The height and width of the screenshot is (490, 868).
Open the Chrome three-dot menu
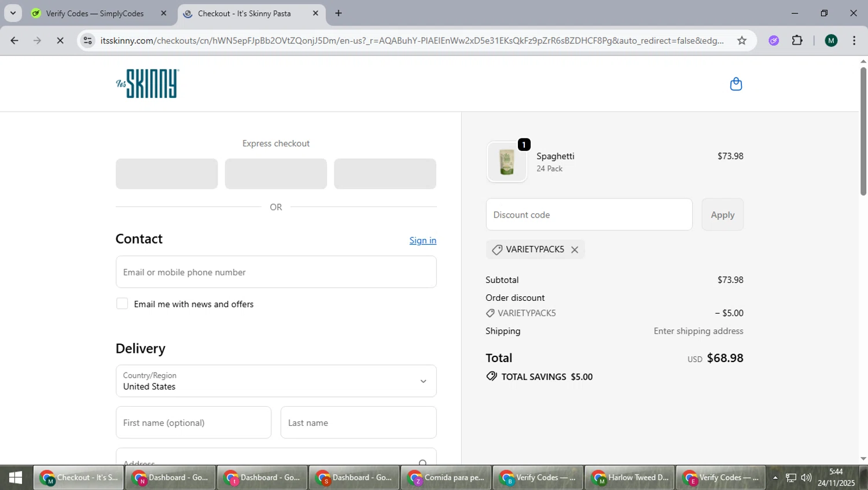click(x=854, y=40)
